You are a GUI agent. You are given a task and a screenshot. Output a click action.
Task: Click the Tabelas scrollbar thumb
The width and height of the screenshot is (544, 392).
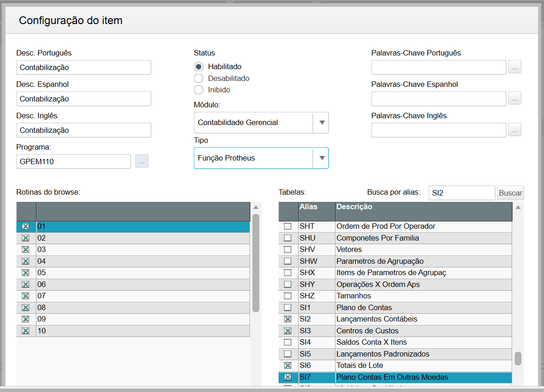[518, 359]
